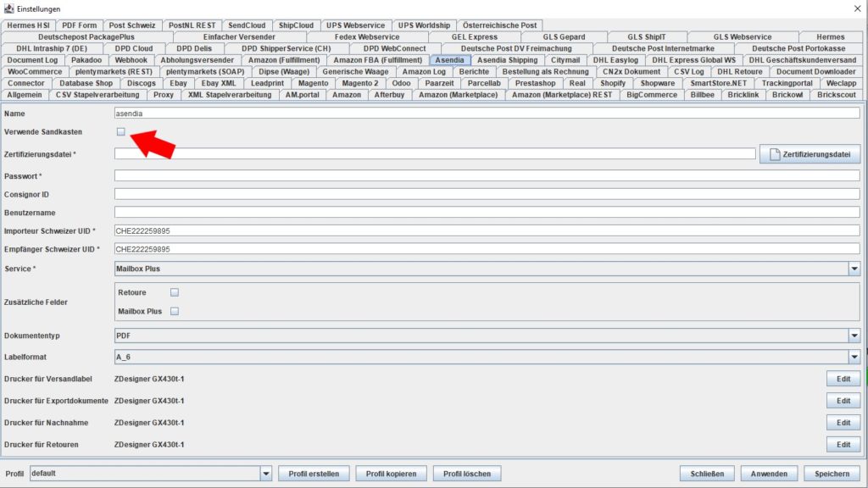This screenshot has width=868, height=488.
Task: Switch to the SendCloud tab
Action: tap(247, 25)
